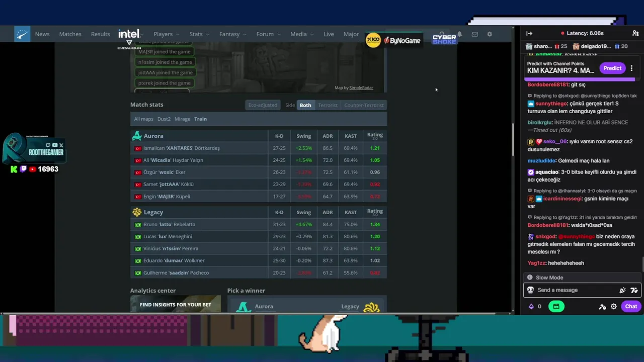Screen dimensions: 644x362
Task: Select the Counter-Terrorist side filter
Action: coord(364,105)
